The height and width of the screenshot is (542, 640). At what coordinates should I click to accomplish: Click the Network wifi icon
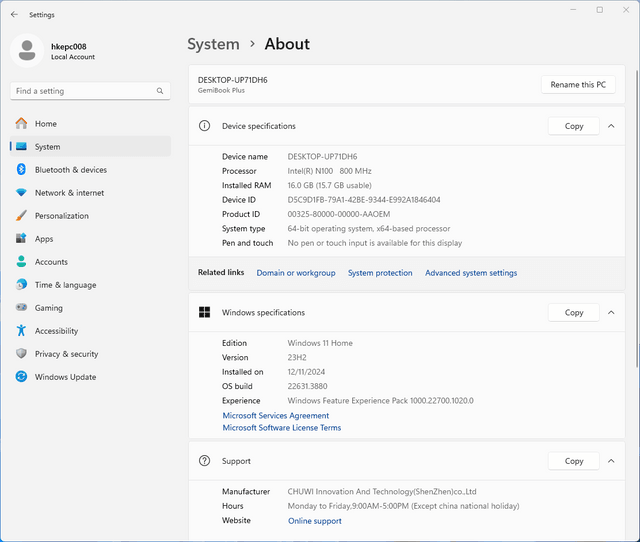coord(21,192)
